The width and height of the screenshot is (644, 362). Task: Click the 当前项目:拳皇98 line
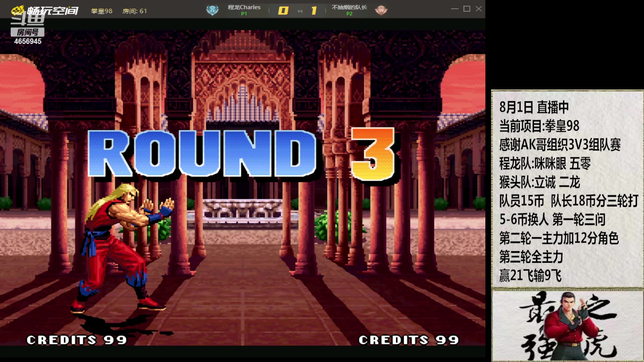(539, 126)
